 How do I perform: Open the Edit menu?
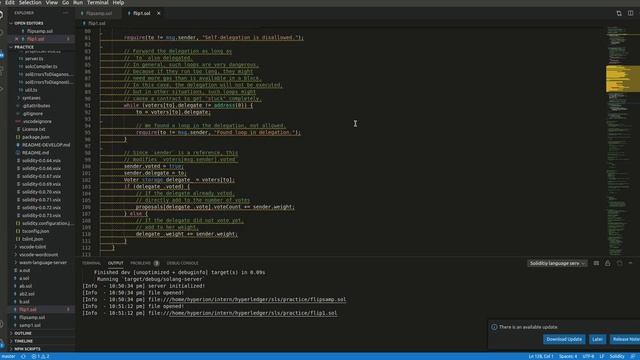click(10, 2)
